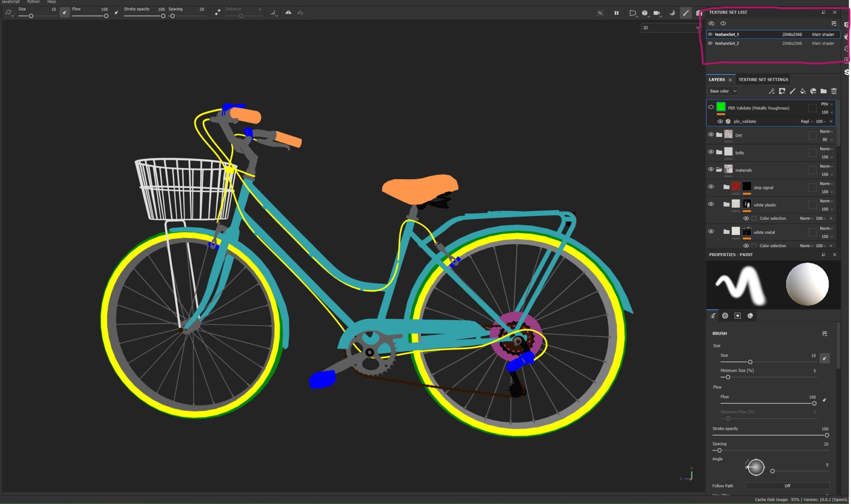Click the brush settings icon next to the Size slider

click(x=825, y=359)
